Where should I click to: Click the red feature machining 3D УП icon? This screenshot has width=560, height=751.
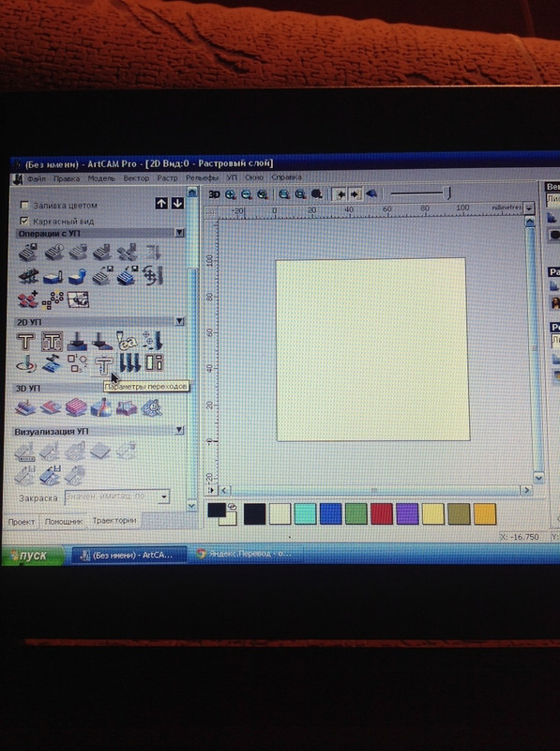(51, 407)
